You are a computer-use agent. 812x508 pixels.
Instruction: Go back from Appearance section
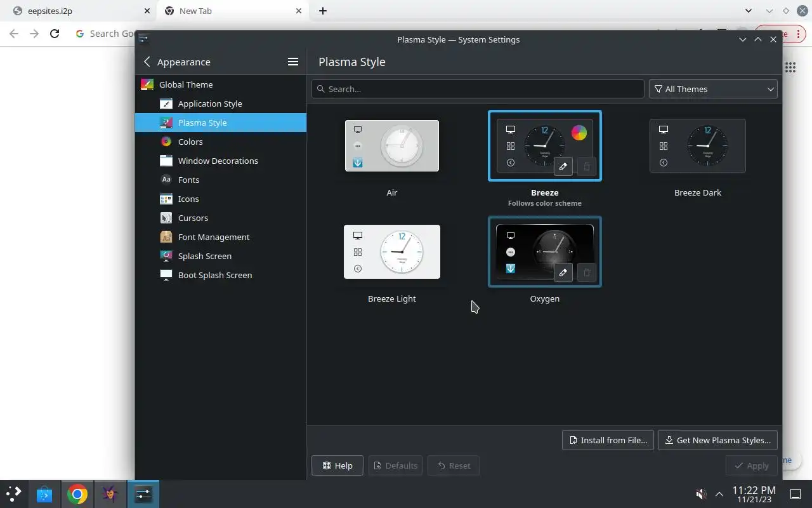click(147, 62)
